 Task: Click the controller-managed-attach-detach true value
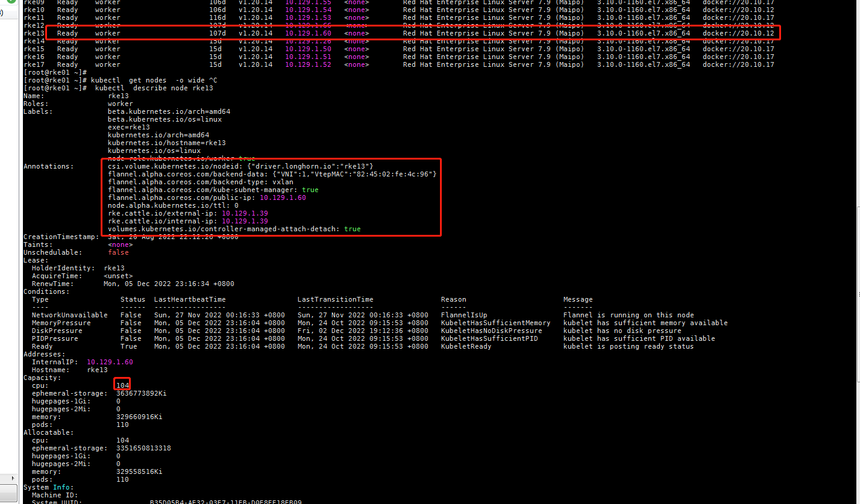[352, 228]
